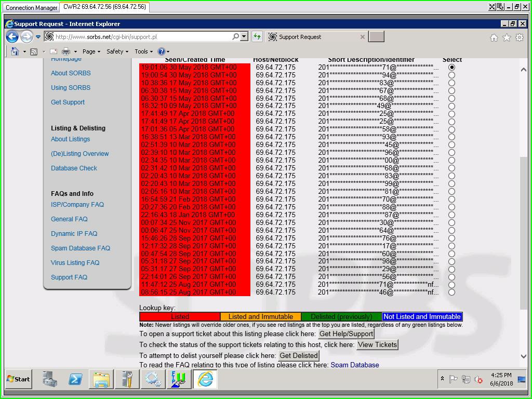The height and width of the screenshot is (399, 532).
Task: Click the Get Delisted button
Action: [299, 355]
